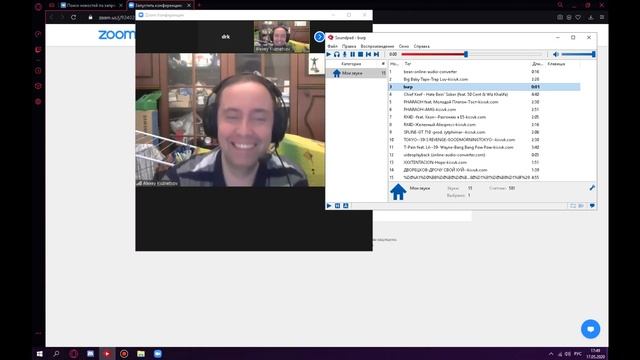
Task: Open the blue chat help bubble
Action: [590, 329]
